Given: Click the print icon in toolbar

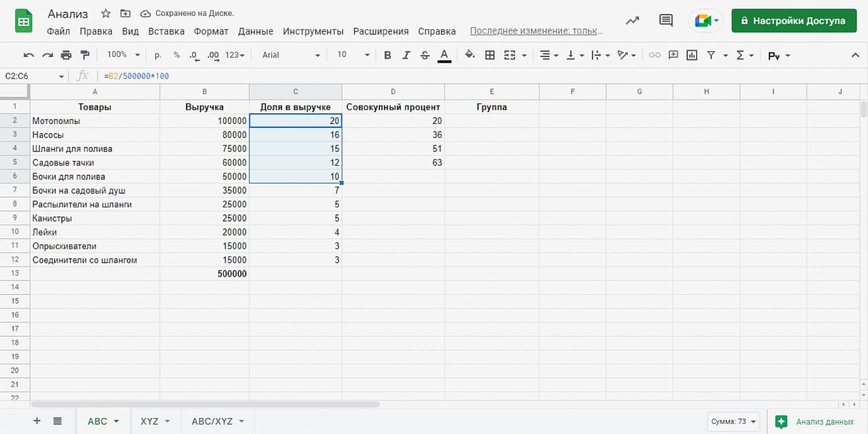Looking at the screenshot, I should click(67, 55).
